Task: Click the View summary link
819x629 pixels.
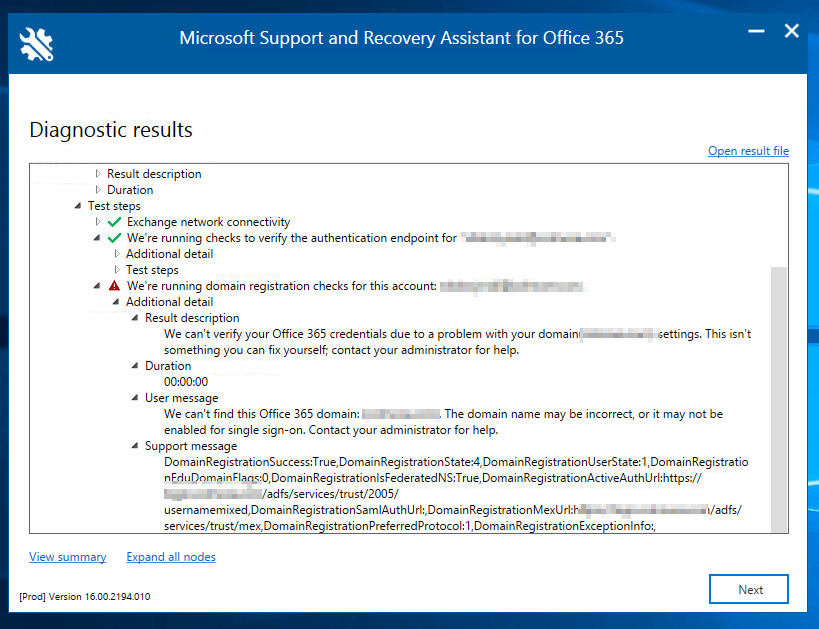Action: click(67, 557)
